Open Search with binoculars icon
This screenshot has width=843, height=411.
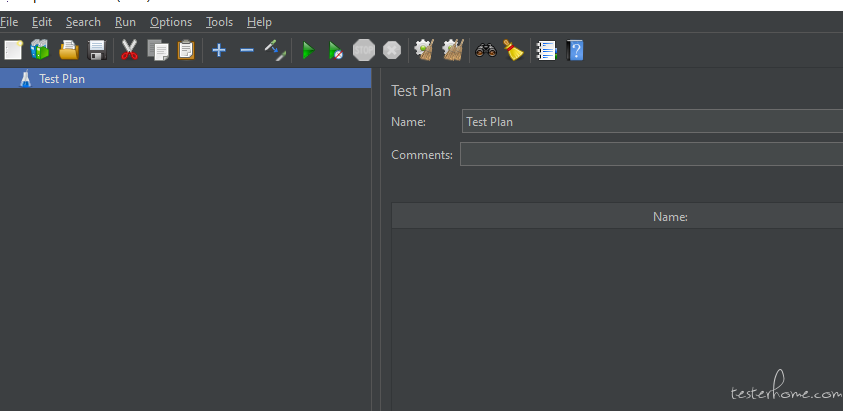(x=486, y=50)
